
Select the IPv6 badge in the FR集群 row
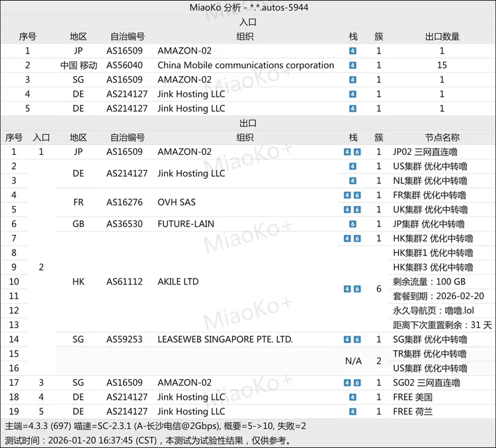tap(357, 195)
